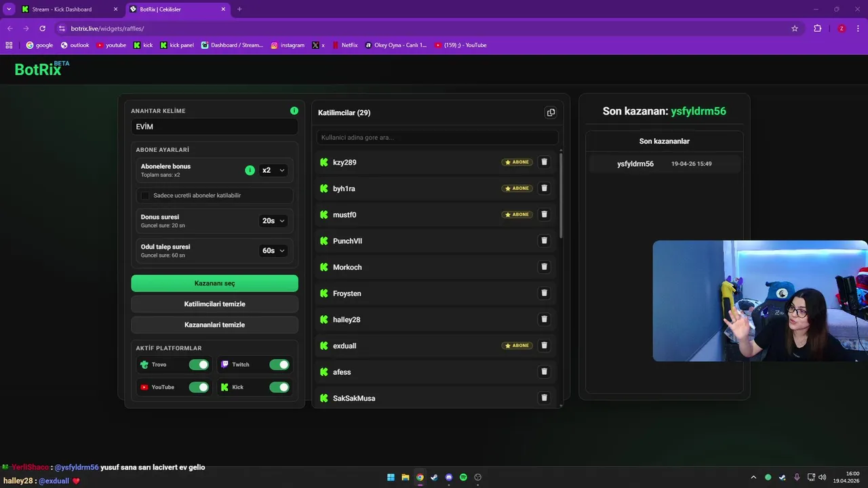Click green info icon beside Anahtar Kelime
This screenshot has width=868, height=488.
(294, 110)
